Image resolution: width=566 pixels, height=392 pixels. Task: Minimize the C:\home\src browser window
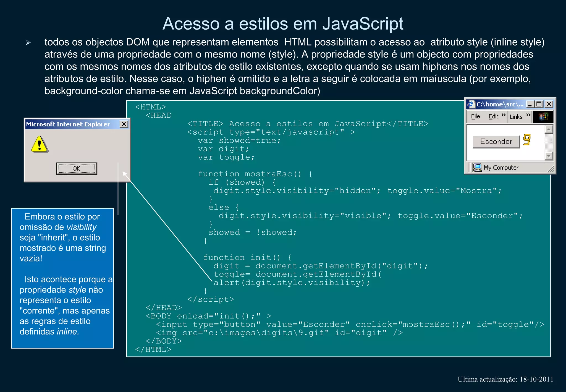[x=530, y=104]
